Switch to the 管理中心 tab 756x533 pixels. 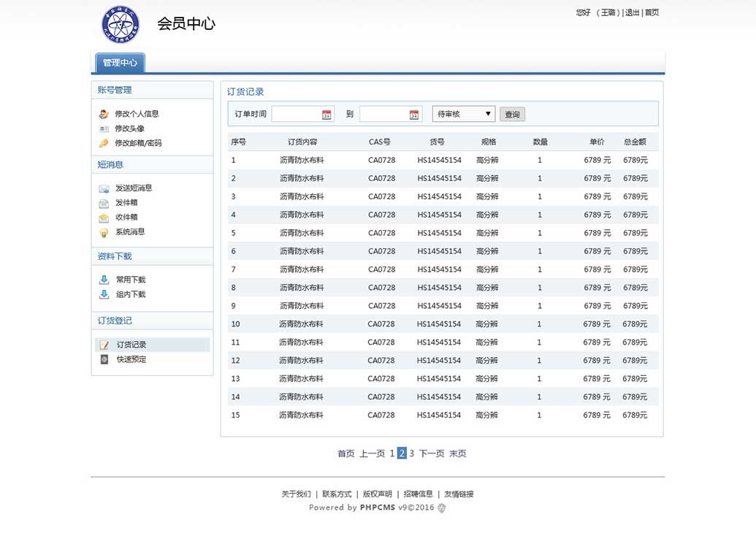120,63
